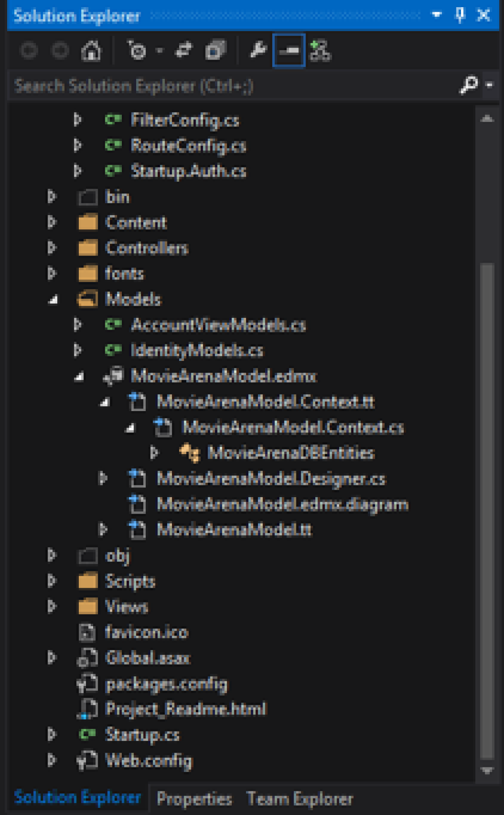The image size is (504, 815).
Task: Click the Web.config file icon
Action: tap(87, 760)
